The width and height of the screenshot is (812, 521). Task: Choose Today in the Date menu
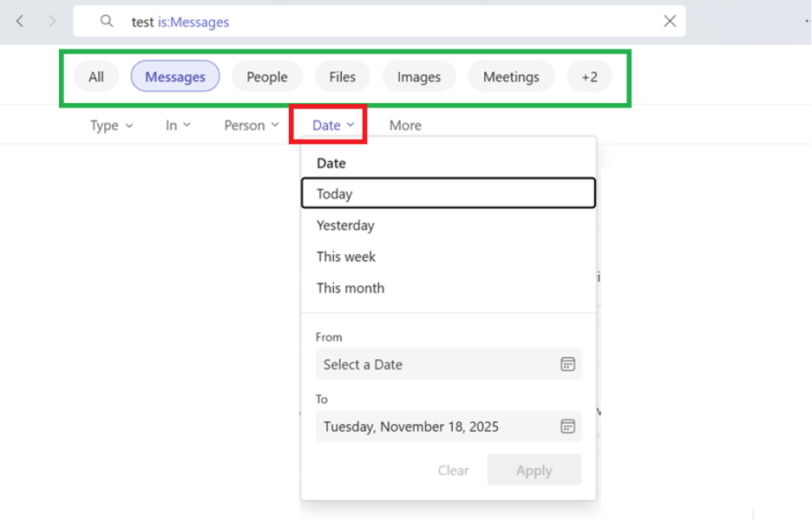[x=449, y=193]
